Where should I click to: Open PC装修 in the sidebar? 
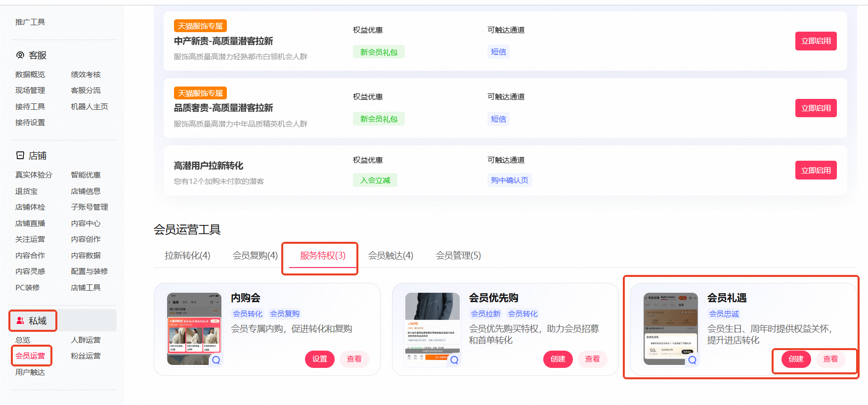[28, 288]
